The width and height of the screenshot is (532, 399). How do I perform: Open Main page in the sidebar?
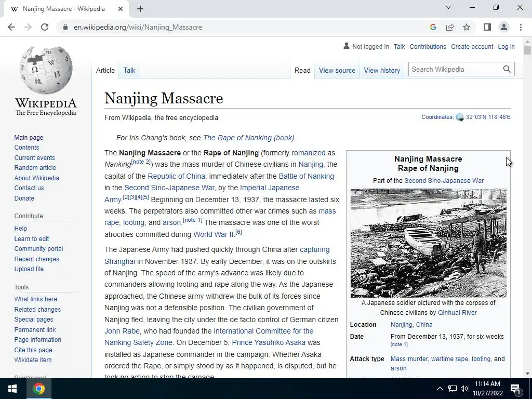tap(29, 137)
